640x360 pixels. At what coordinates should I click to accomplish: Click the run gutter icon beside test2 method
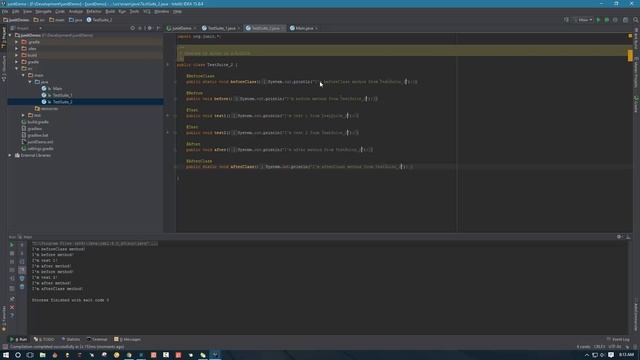[168, 132]
